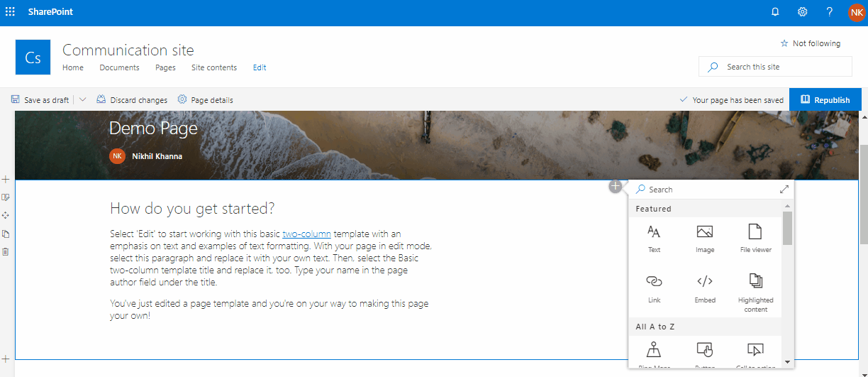Click the Edit section icon
Image resolution: width=868 pixels, height=377 pixels.
click(x=6, y=197)
